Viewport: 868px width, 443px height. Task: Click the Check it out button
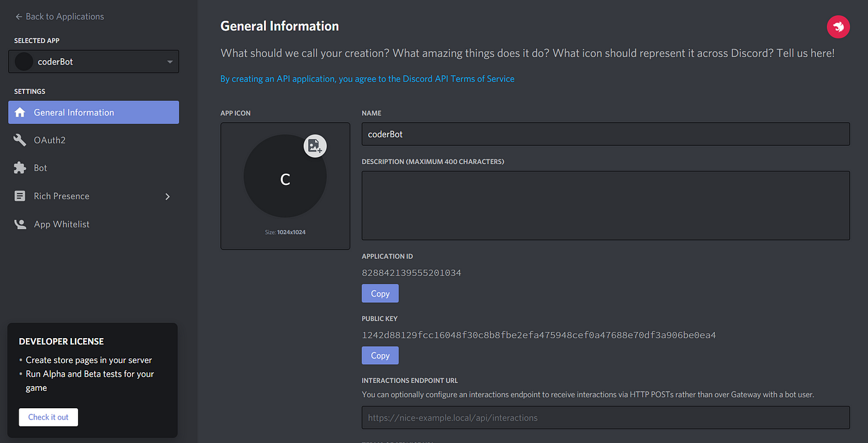[x=48, y=417]
